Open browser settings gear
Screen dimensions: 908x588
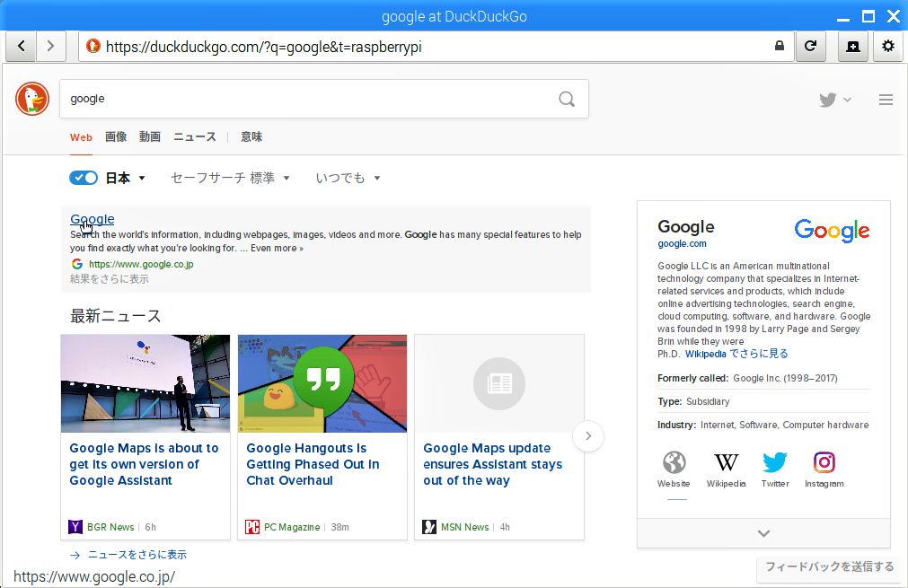tap(887, 47)
